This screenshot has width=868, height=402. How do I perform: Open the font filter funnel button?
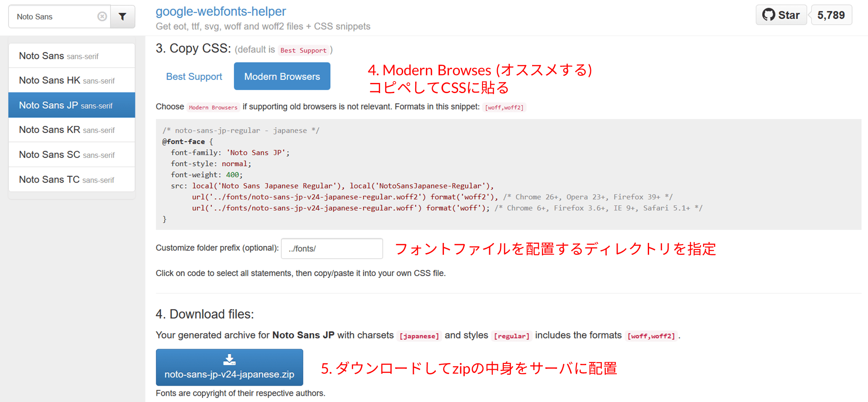pos(123,17)
